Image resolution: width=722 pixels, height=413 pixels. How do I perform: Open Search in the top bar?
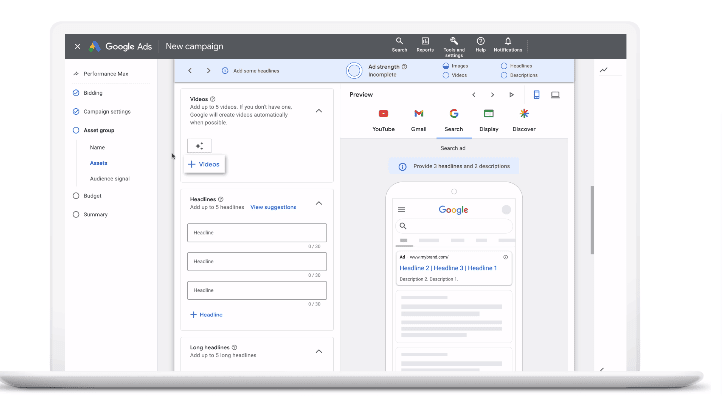pos(399,45)
